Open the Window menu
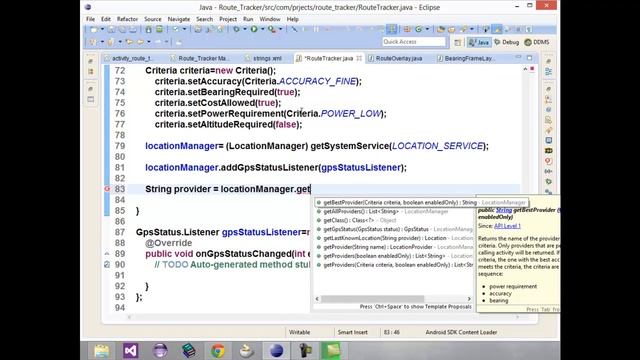The image size is (640, 360). (x=270, y=19)
